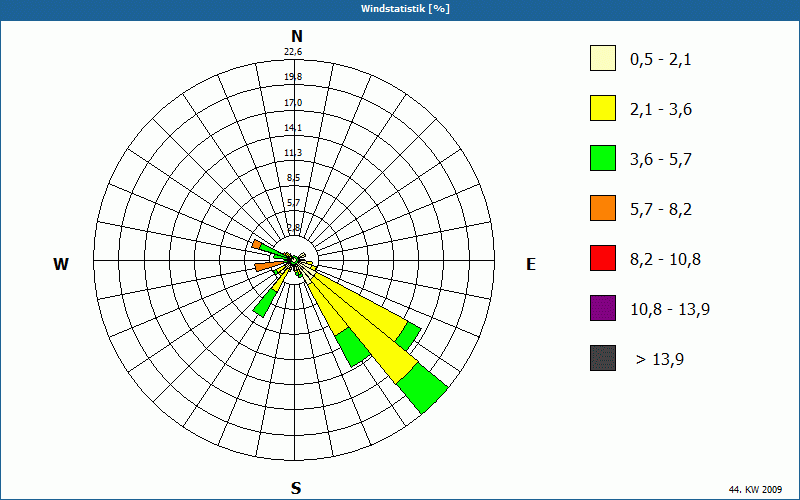
Task: Click the 17,0 radial axis value
Action: pyautogui.click(x=293, y=103)
